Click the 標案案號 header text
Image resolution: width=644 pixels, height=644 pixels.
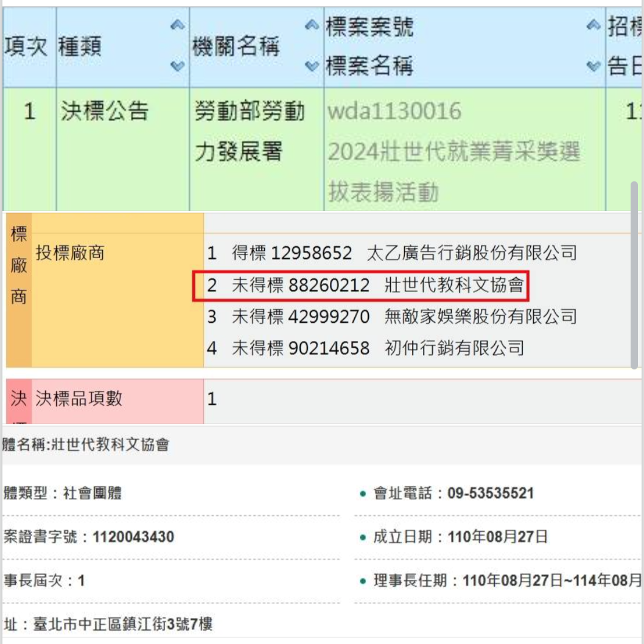[x=369, y=27]
